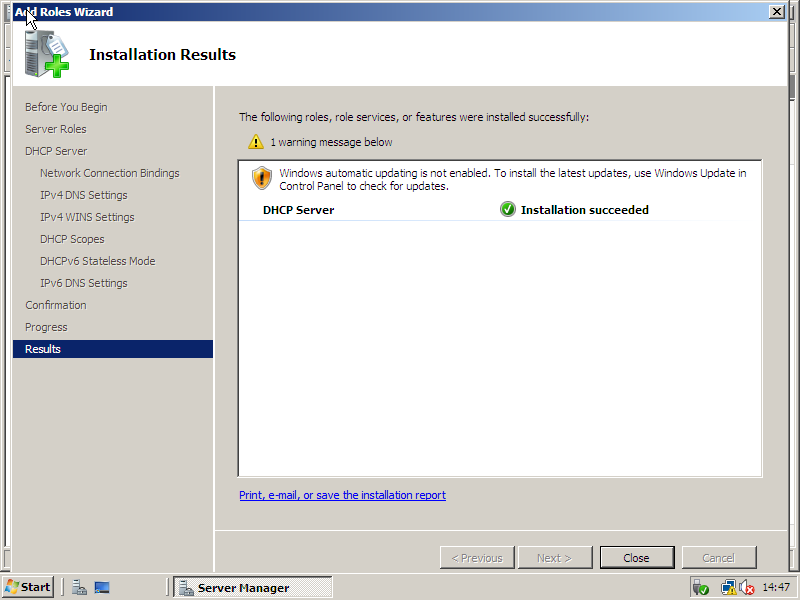The width and height of the screenshot is (800, 600).
Task: Select IPv4 DNS Settings in sidebar
Action: tap(84, 195)
